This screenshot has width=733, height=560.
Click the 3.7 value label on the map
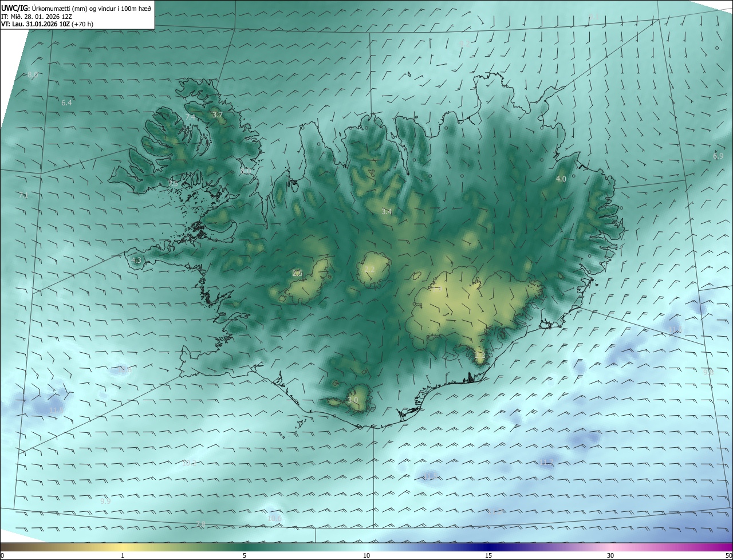[217, 115]
